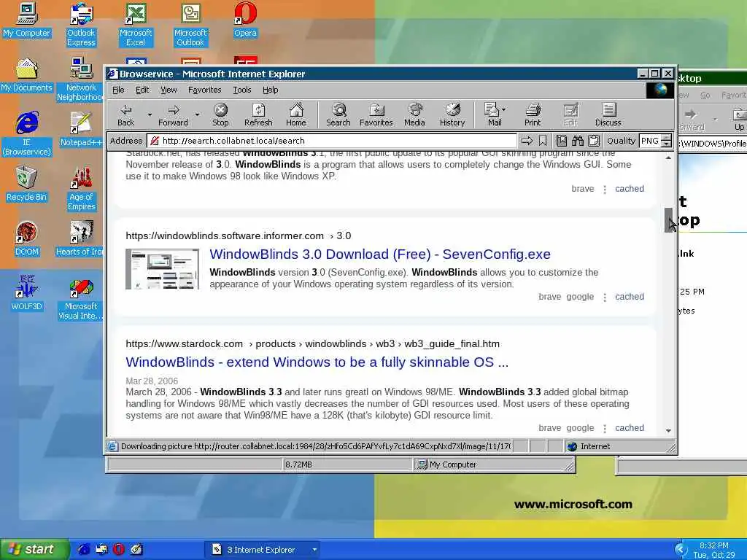Open the Recycle Bin

point(26,184)
